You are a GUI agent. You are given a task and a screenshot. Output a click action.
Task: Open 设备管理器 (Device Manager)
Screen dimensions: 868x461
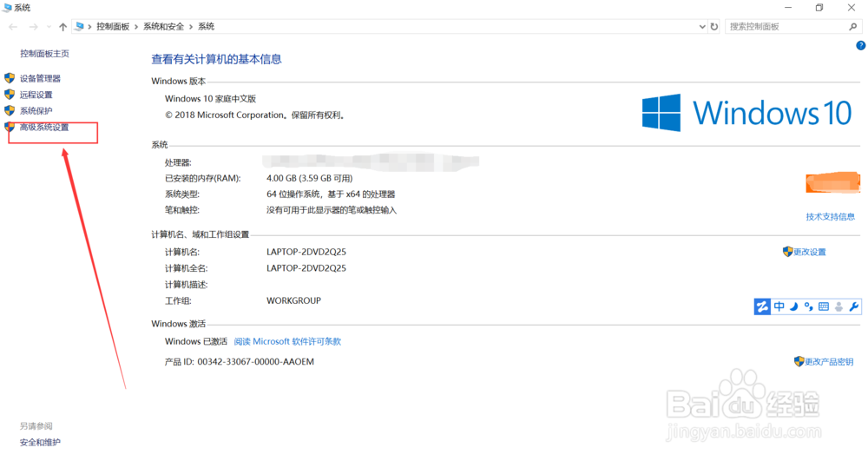(41, 79)
